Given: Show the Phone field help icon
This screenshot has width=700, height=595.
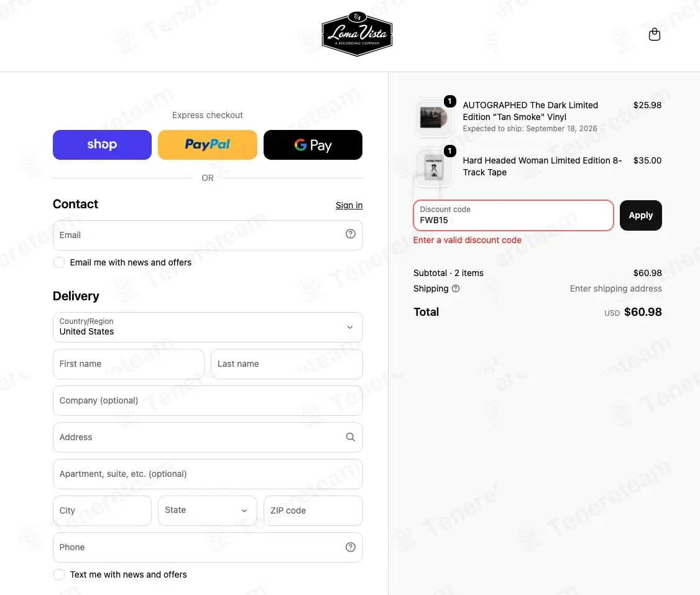Looking at the screenshot, I should [351, 547].
